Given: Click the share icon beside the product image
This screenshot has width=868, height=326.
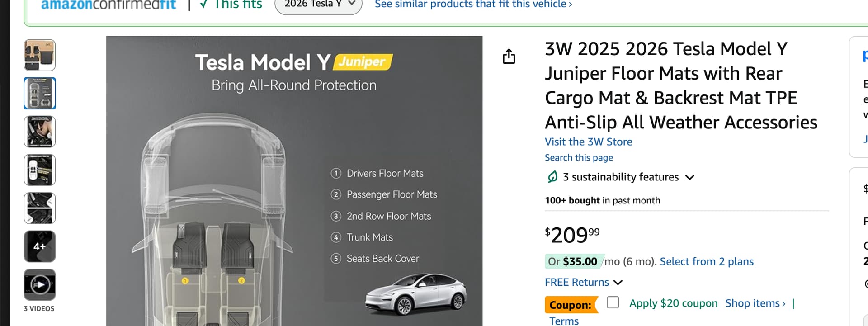Looking at the screenshot, I should 509,57.
